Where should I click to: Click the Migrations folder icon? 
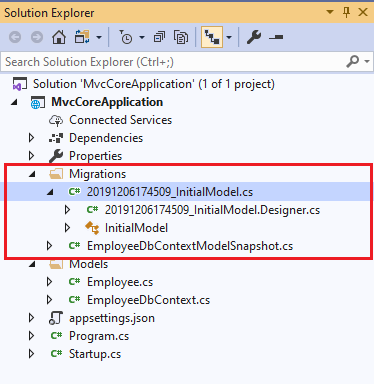point(56,174)
